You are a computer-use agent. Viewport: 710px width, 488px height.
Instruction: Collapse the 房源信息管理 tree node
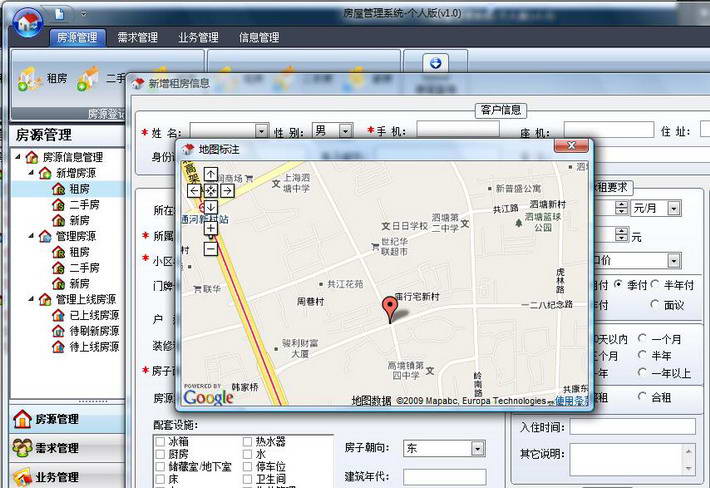18,157
